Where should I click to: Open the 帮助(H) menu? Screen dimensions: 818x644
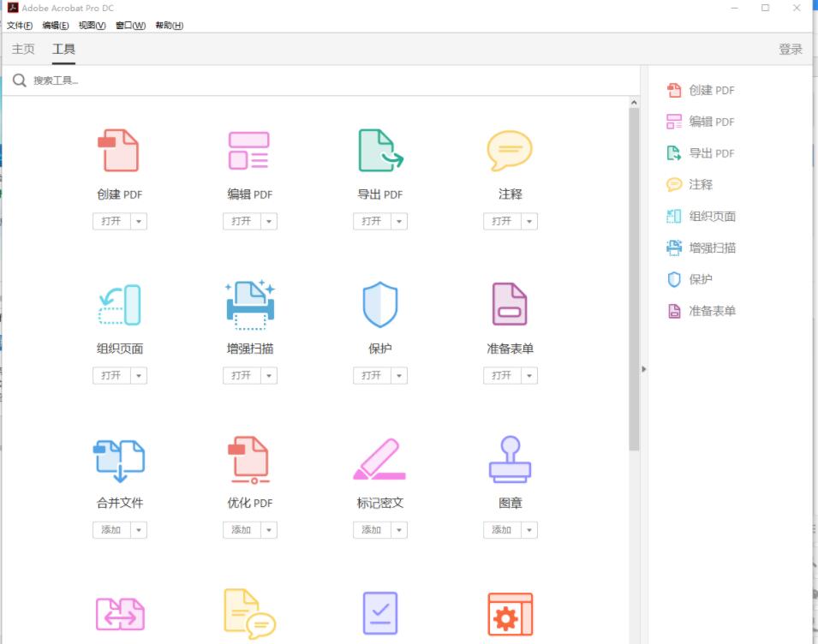tap(169, 26)
